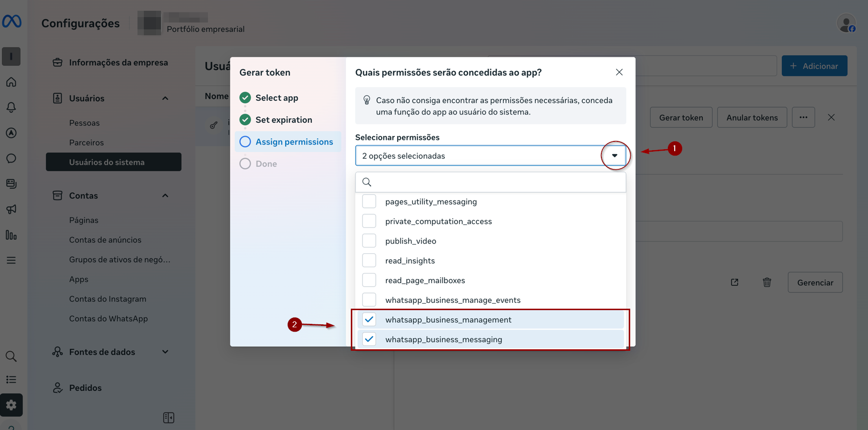Click the trash delete icon

[x=767, y=282]
